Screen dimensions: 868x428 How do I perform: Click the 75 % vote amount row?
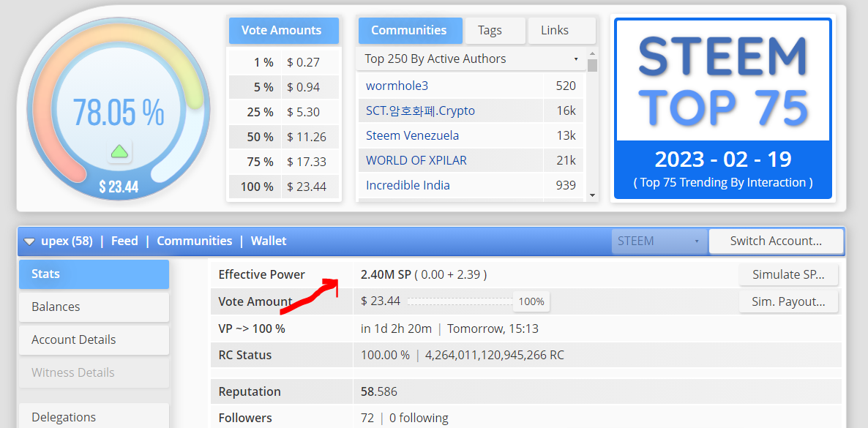(283, 162)
